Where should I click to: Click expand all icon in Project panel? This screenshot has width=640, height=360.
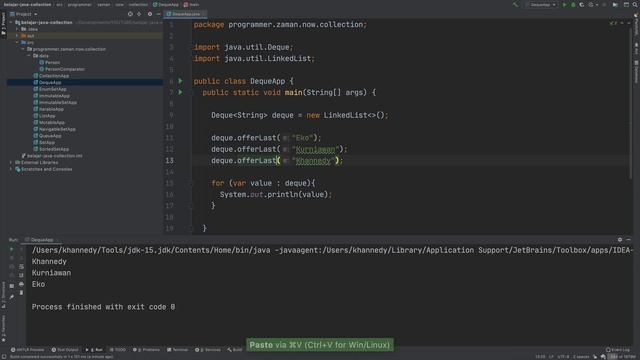point(139,14)
